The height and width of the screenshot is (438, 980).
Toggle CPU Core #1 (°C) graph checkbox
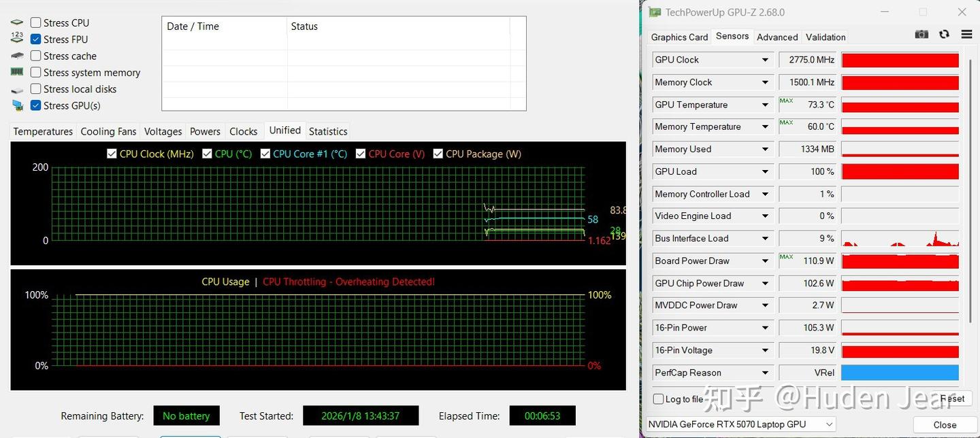tap(265, 154)
